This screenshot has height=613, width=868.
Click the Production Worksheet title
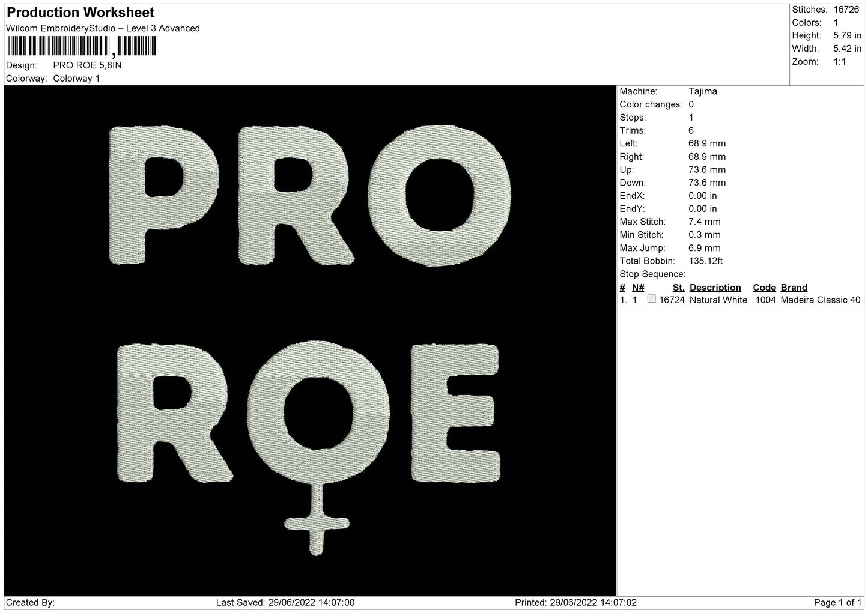click(x=80, y=13)
